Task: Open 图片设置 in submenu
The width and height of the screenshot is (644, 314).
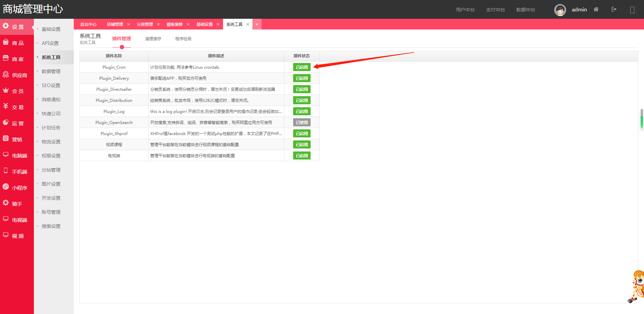Action: click(x=51, y=184)
